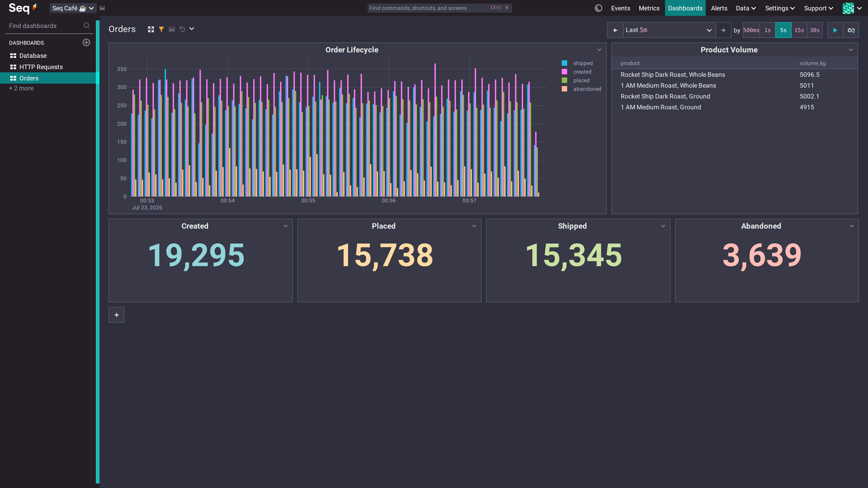Open the user avatar menu
868x488 pixels.
(x=852, y=8)
